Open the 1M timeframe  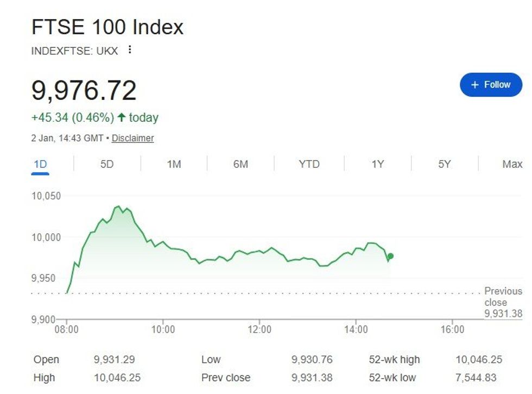point(173,164)
